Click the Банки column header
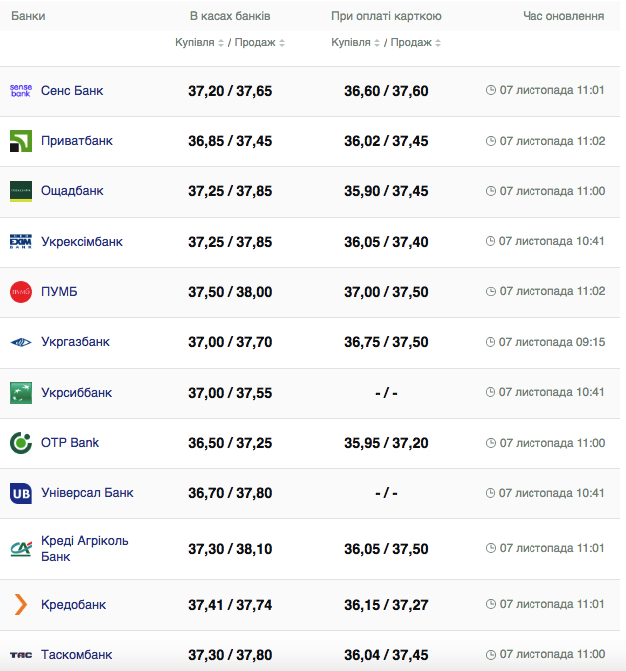The width and height of the screenshot is (626, 671). pyautogui.click(x=28, y=17)
